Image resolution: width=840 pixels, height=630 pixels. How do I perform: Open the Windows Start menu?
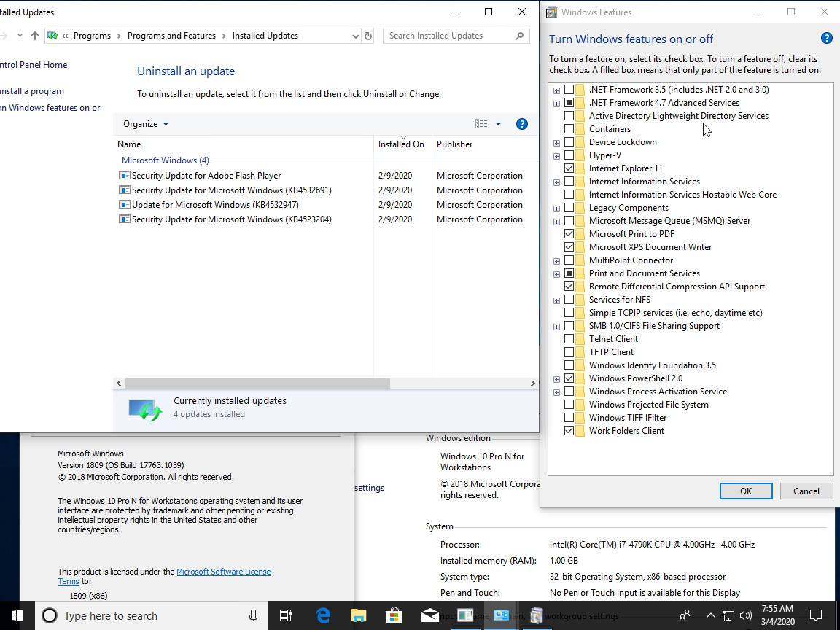tap(17, 615)
